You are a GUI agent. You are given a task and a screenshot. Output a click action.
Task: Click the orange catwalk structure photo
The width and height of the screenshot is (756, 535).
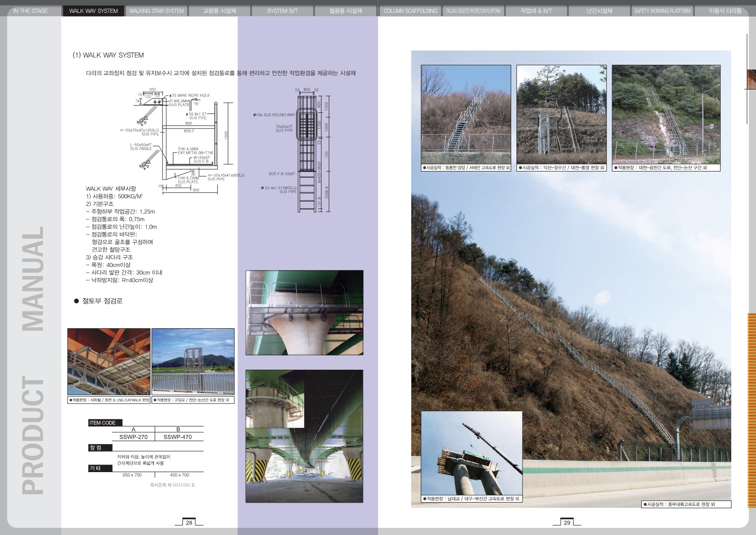pyautogui.click(x=109, y=362)
